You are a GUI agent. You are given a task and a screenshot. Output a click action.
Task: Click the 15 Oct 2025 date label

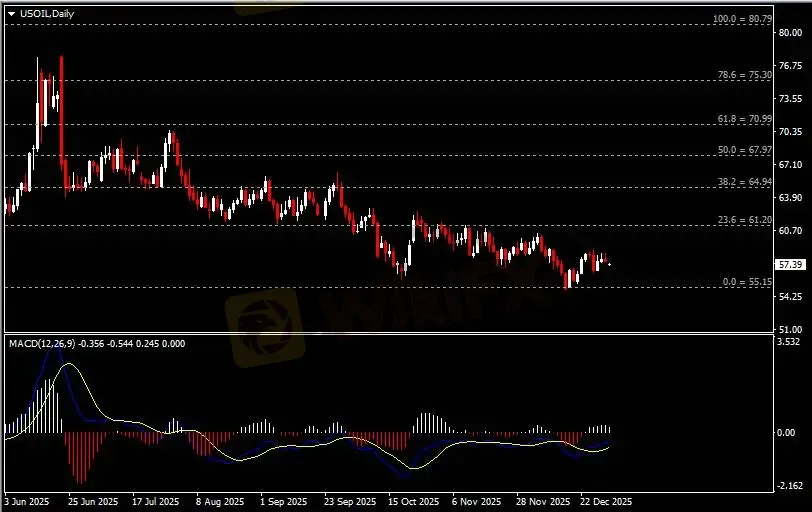pyautogui.click(x=414, y=502)
